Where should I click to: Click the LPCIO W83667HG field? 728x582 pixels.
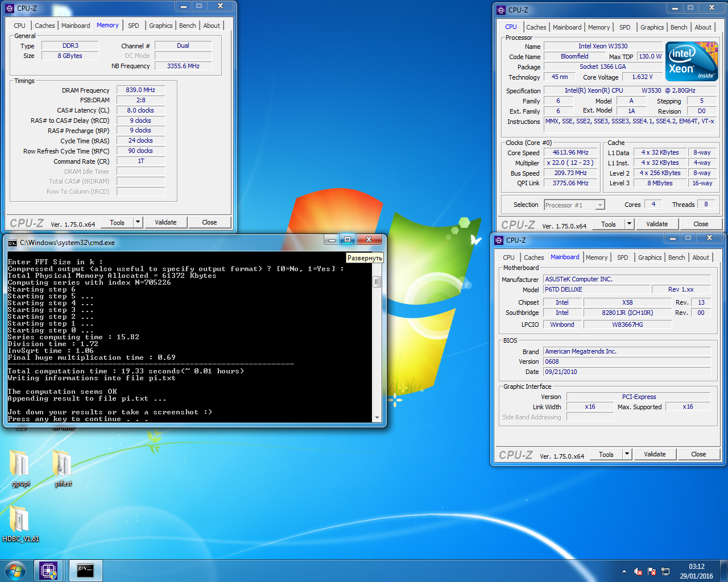627,325
